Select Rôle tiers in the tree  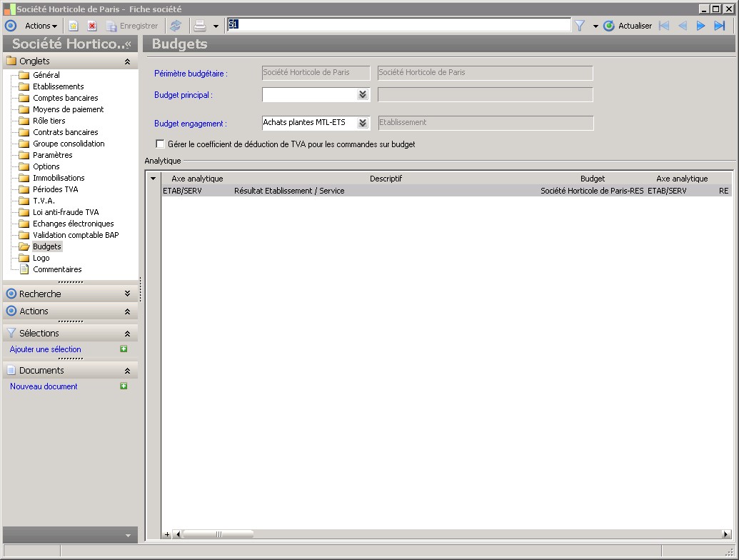pos(49,121)
